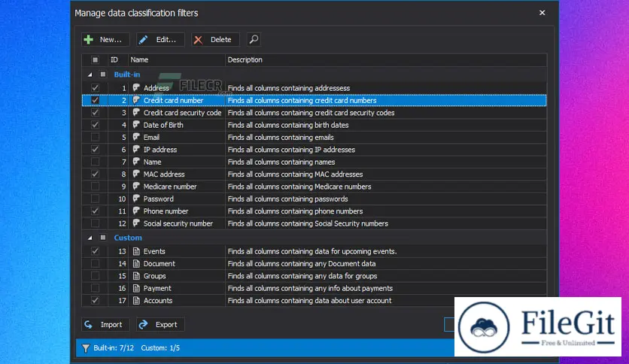
Task: Uncheck the Accounts filter checkbox
Action: tap(95, 301)
